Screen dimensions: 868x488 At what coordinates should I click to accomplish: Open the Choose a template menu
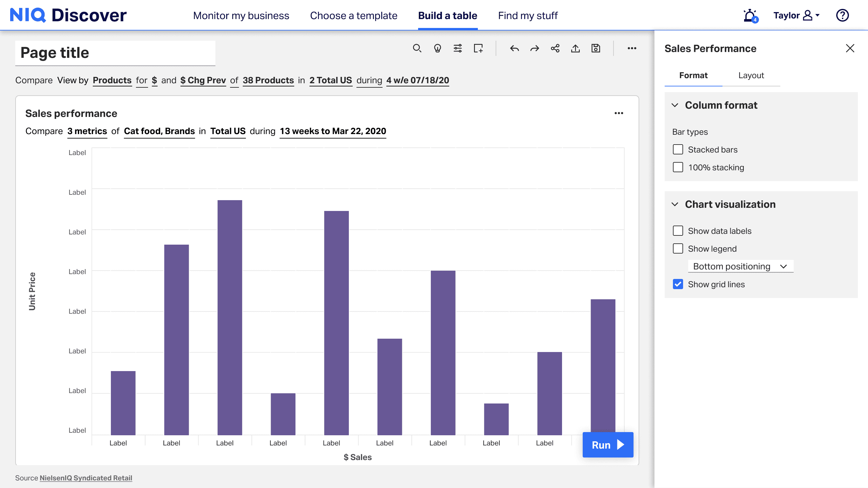pos(354,16)
